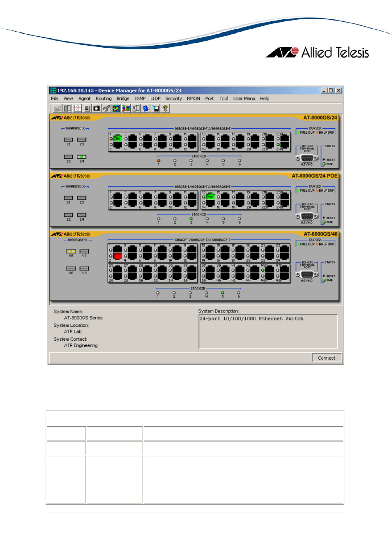Click SFP port 24 on the top switch

click(82, 157)
